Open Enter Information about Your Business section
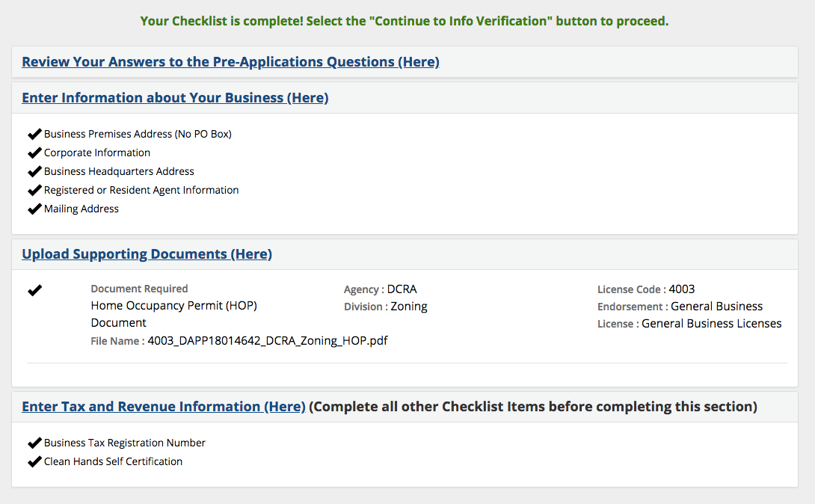The height and width of the screenshot is (504, 815). [175, 97]
